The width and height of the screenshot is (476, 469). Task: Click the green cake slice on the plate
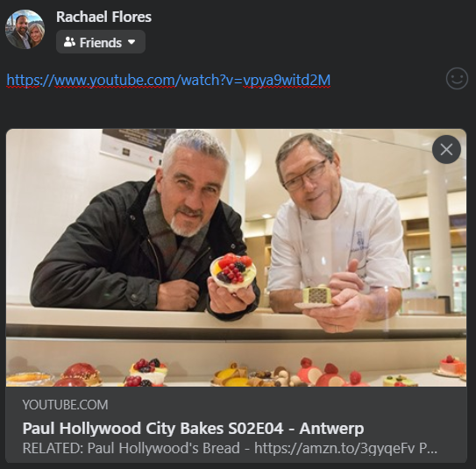[317, 295]
